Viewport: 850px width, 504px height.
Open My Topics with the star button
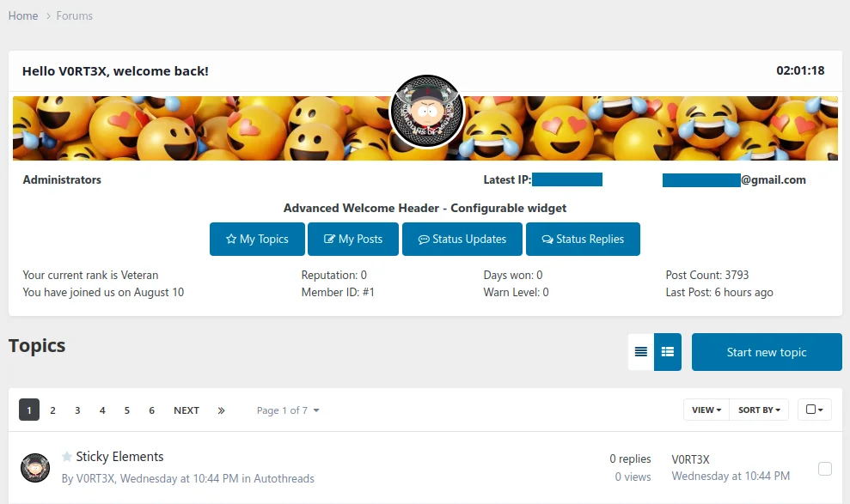[257, 240]
